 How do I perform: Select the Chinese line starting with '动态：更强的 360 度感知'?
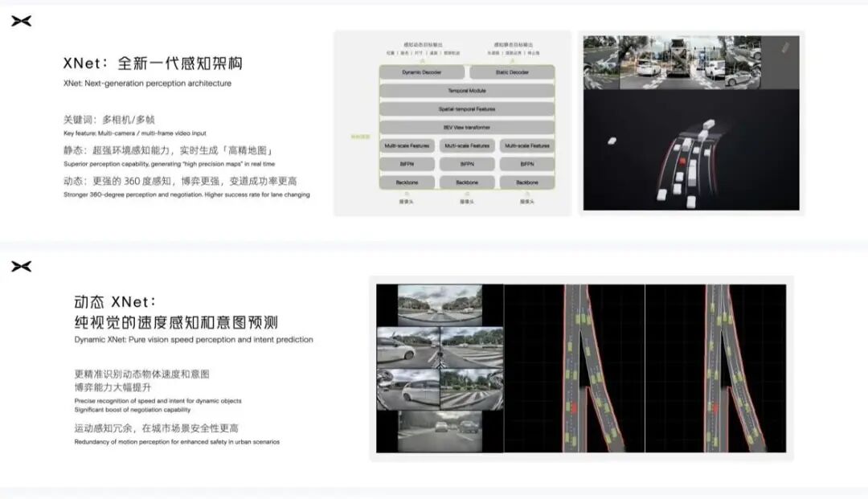(180, 181)
